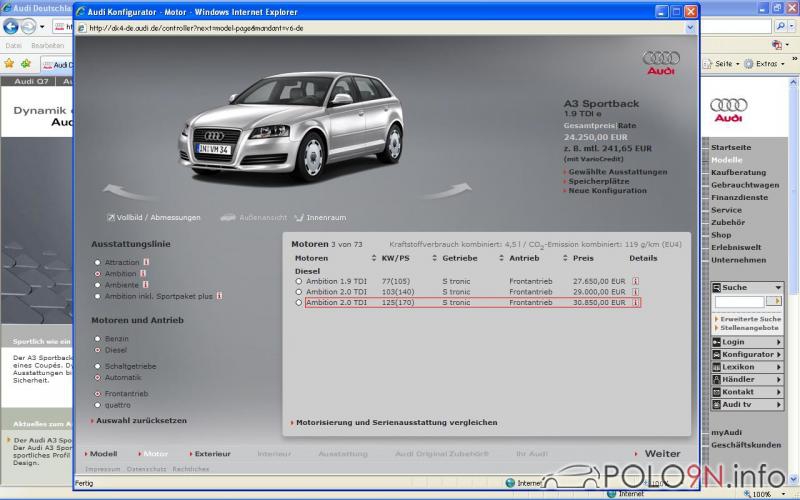
Task: Expand the Suche panel dropdown
Action: tap(778, 288)
